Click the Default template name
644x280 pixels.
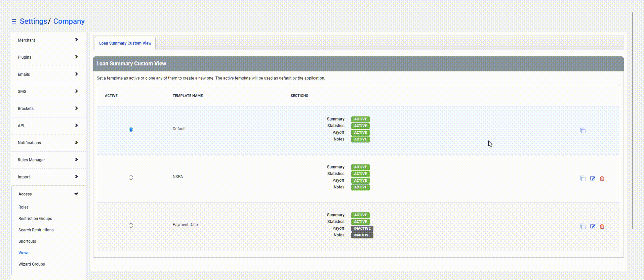[x=179, y=129]
